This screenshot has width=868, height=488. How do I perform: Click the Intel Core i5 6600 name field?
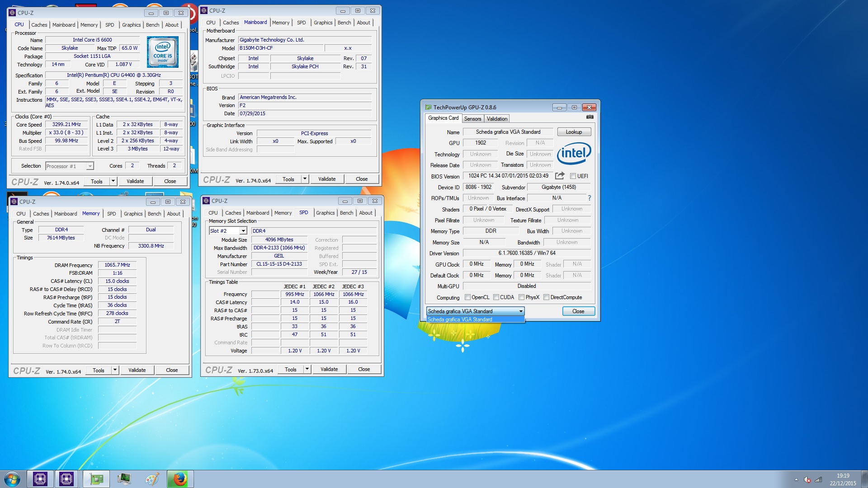click(x=92, y=40)
